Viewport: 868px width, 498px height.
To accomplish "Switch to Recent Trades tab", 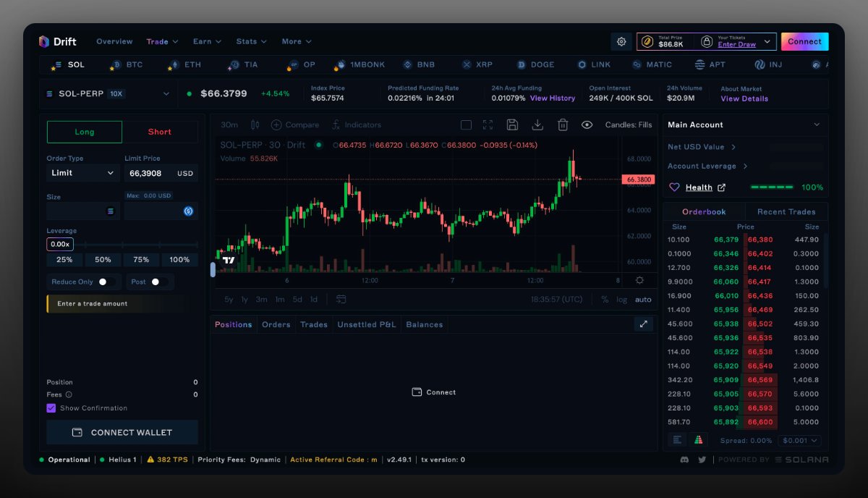I will point(786,212).
